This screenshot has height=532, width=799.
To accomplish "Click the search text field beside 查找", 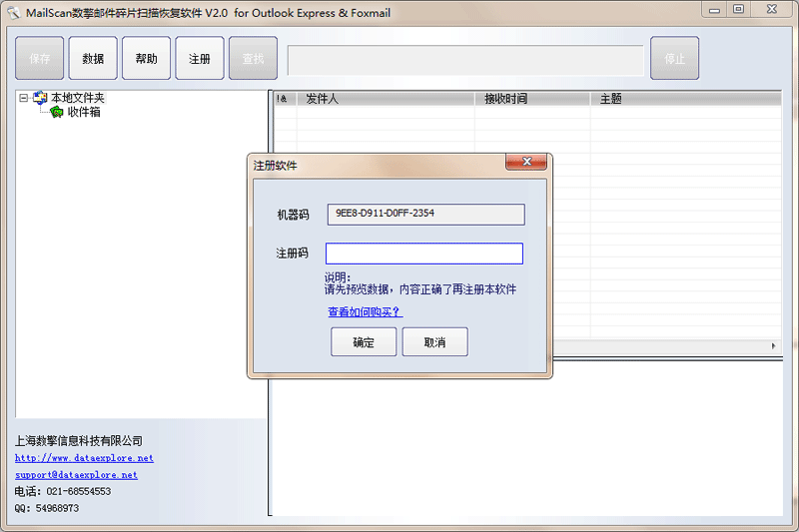I will [465, 61].
